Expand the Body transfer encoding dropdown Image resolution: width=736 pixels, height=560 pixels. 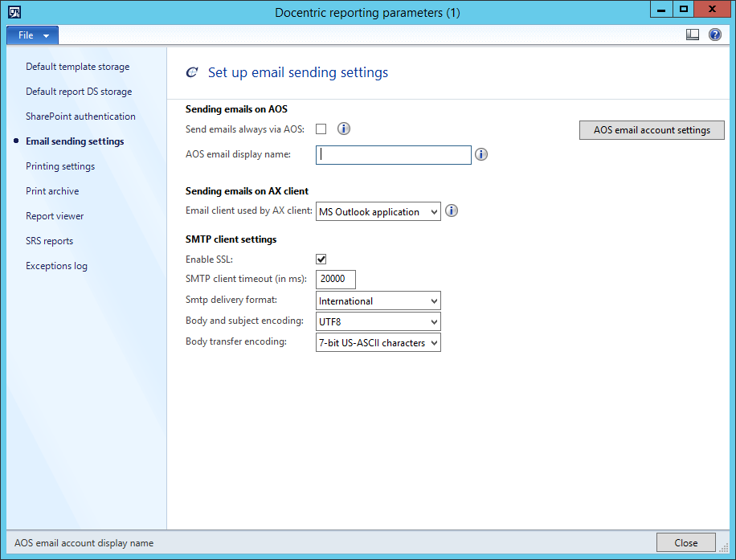click(x=378, y=342)
